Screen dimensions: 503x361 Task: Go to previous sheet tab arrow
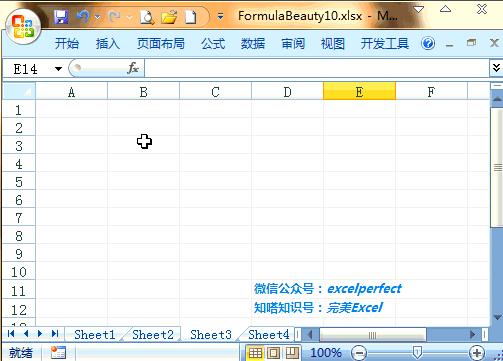pos(26,334)
